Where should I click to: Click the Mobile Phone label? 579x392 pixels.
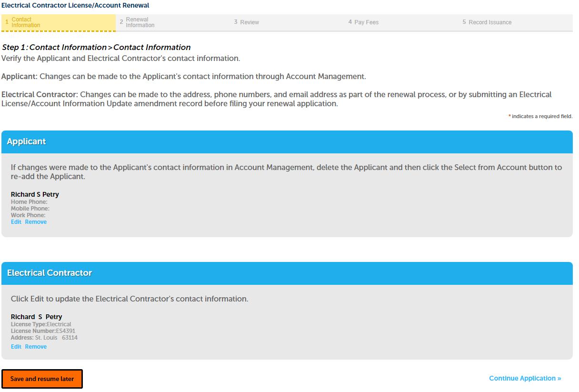[x=30, y=209]
